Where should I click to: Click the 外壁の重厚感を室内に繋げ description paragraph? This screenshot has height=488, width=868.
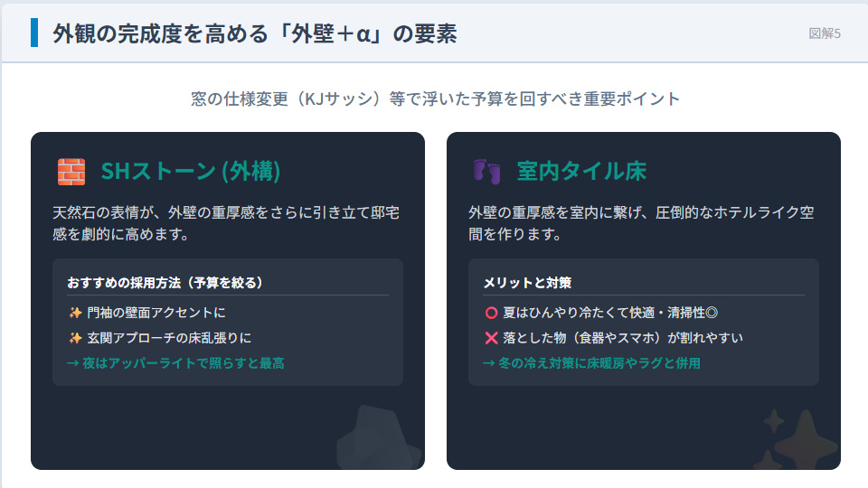pos(641,223)
